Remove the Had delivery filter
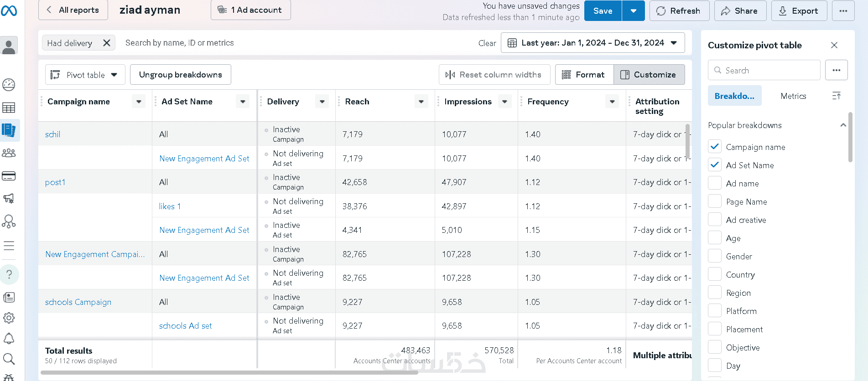The height and width of the screenshot is (381, 868). [x=107, y=43]
